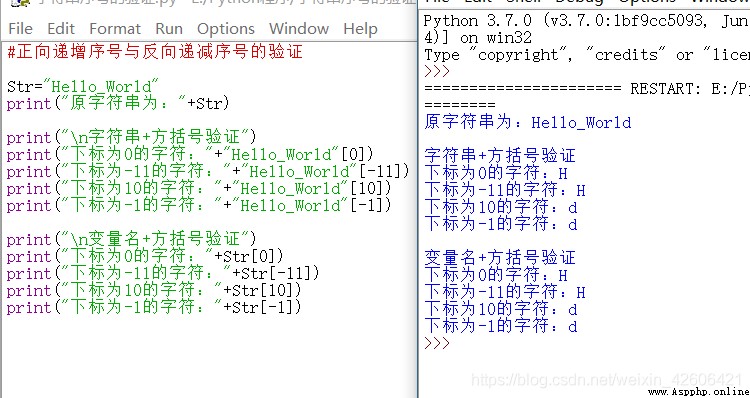Click shell output "原字符串为：Hello_World"
Image resolution: width=750 pixels, height=398 pixels.
528,122
